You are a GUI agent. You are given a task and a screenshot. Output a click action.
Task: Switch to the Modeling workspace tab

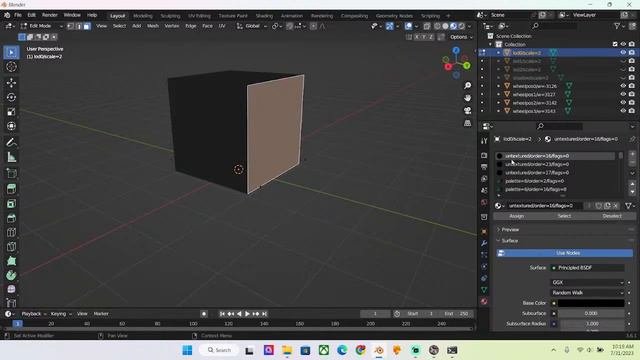pyautogui.click(x=143, y=16)
